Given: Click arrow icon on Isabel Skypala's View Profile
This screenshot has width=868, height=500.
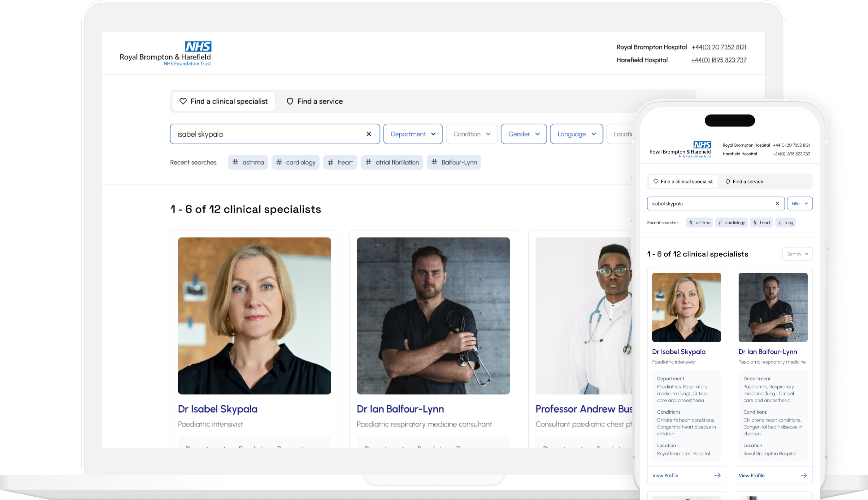Looking at the screenshot, I should tap(717, 475).
